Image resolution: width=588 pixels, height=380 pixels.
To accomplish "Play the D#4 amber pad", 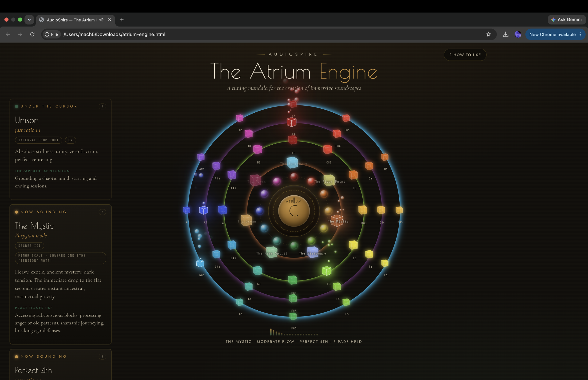I will tap(381, 210).
